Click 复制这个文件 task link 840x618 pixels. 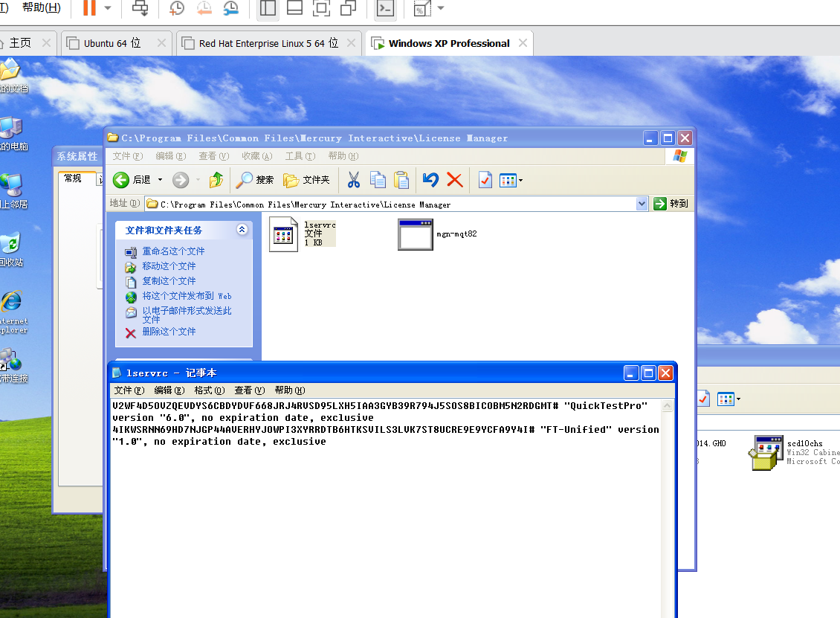169,281
